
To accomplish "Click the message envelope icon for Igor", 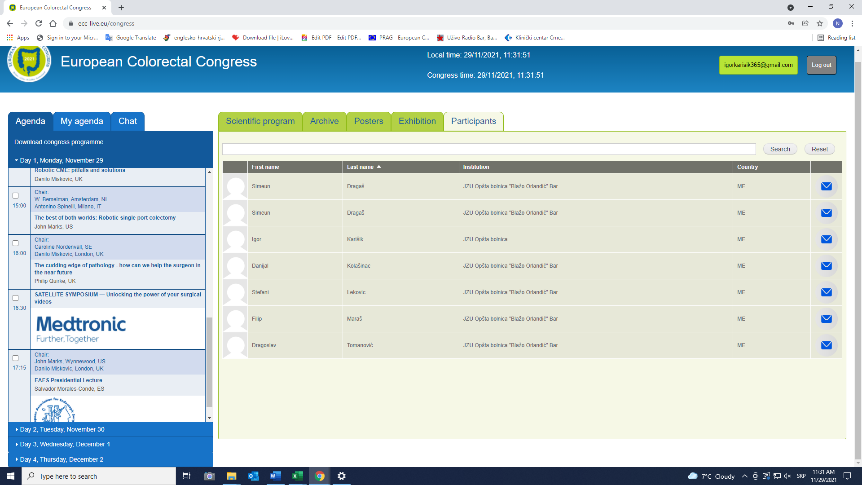I will (826, 239).
